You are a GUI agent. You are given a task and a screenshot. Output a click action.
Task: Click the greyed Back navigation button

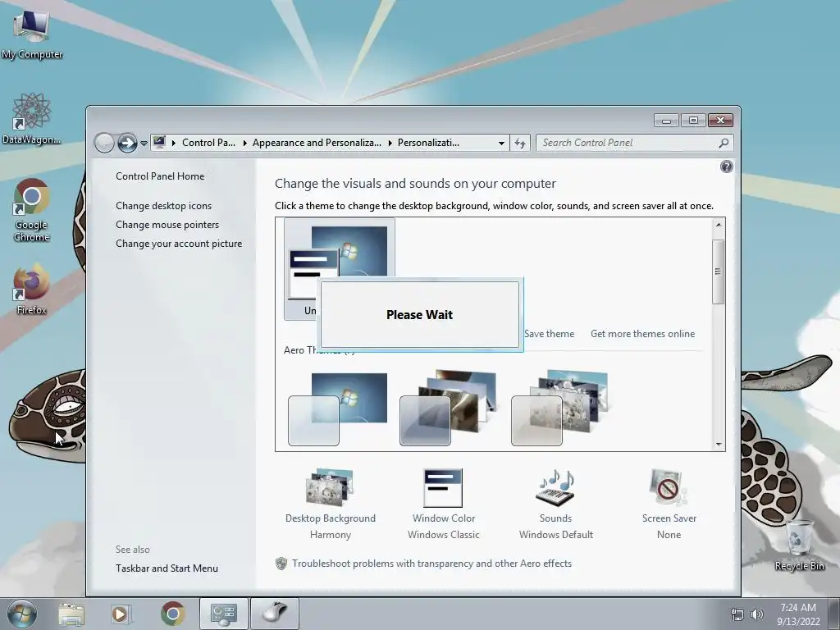click(104, 143)
